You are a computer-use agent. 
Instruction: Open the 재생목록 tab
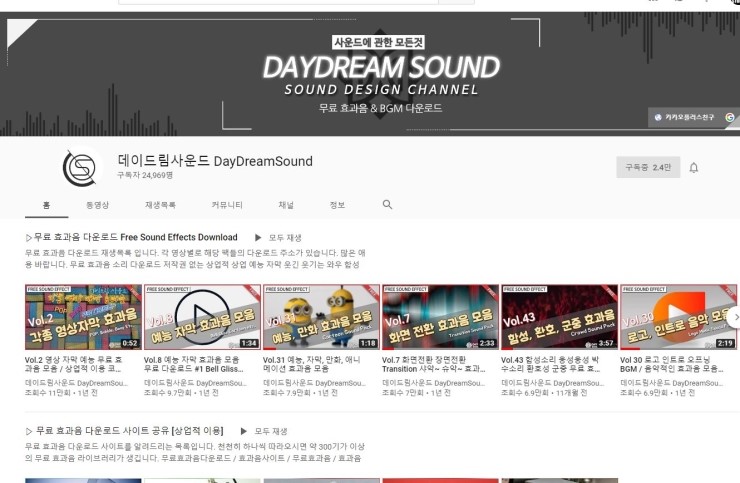pos(160,205)
